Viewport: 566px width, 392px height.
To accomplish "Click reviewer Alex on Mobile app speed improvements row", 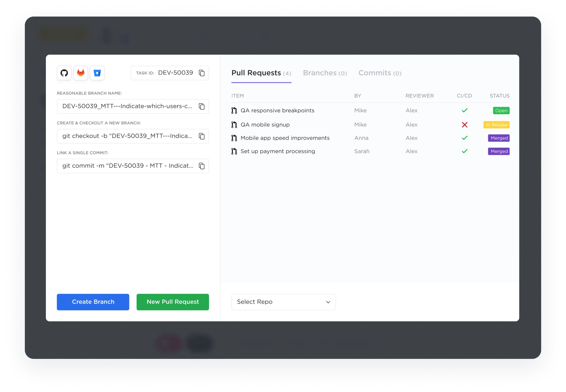I will coord(412,138).
